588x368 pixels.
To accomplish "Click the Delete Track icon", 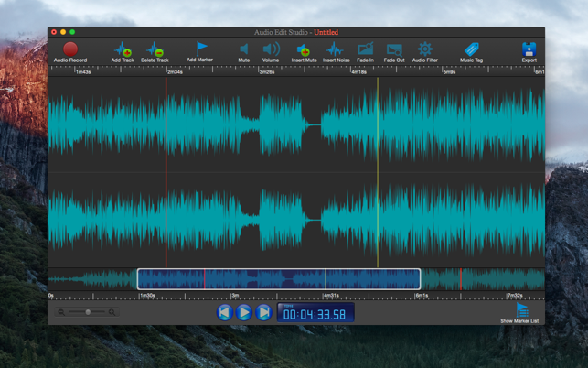I will [154, 49].
